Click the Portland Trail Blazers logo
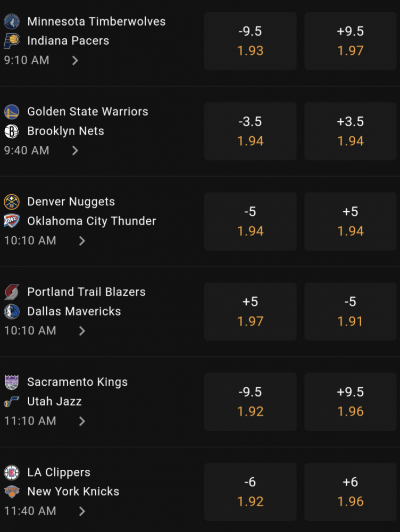 (x=12, y=292)
